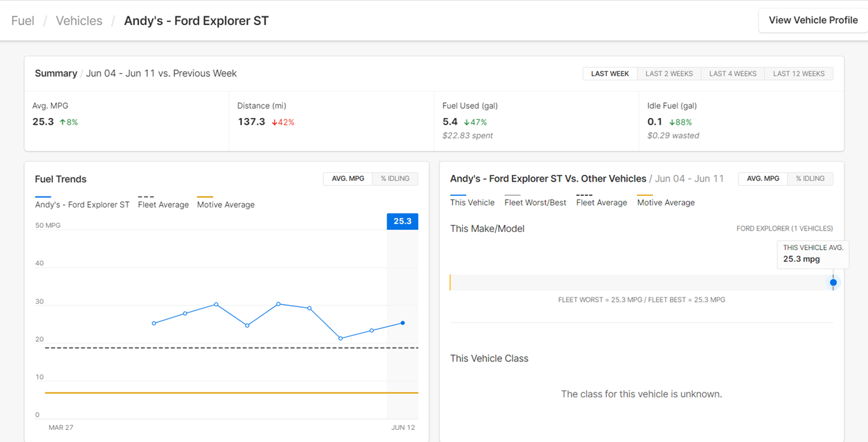Toggle % Idling in Vs. Other Vehicles panel
The image size is (868, 442).
810,179
